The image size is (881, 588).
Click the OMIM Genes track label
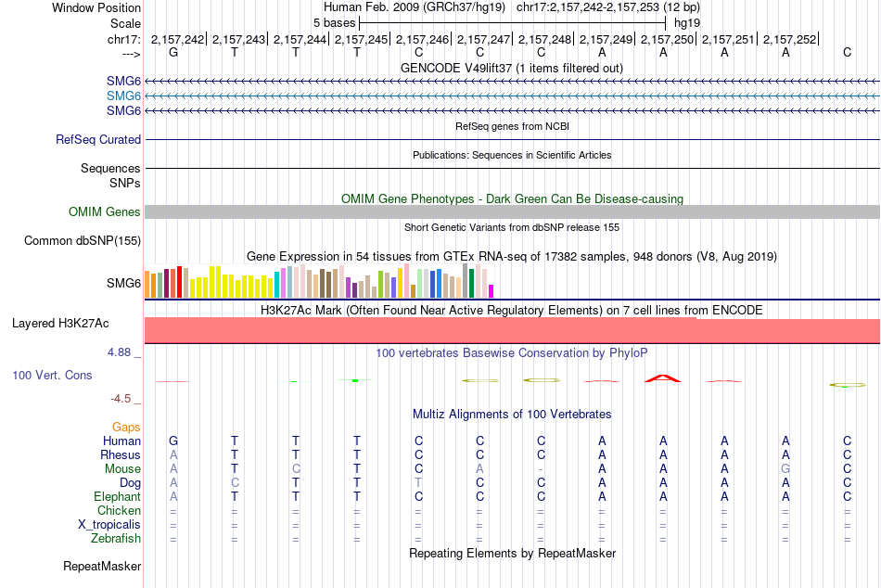point(105,212)
